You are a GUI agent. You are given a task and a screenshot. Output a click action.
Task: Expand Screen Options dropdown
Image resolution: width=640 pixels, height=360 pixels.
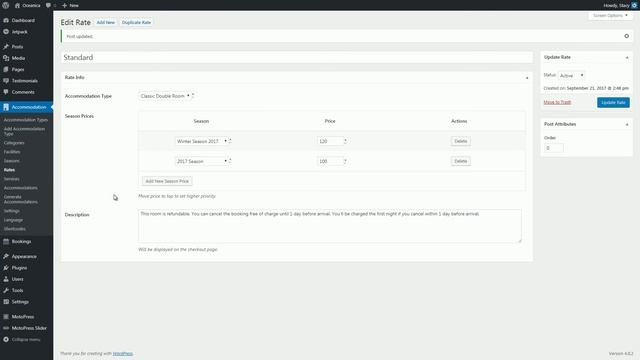point(610,16)
